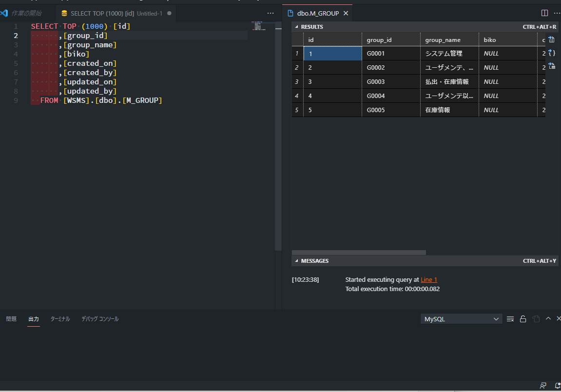This screenshot has width=561, height=392.
Task: Click the code minimap in SQL editor
Action: [x=260, y=26]
